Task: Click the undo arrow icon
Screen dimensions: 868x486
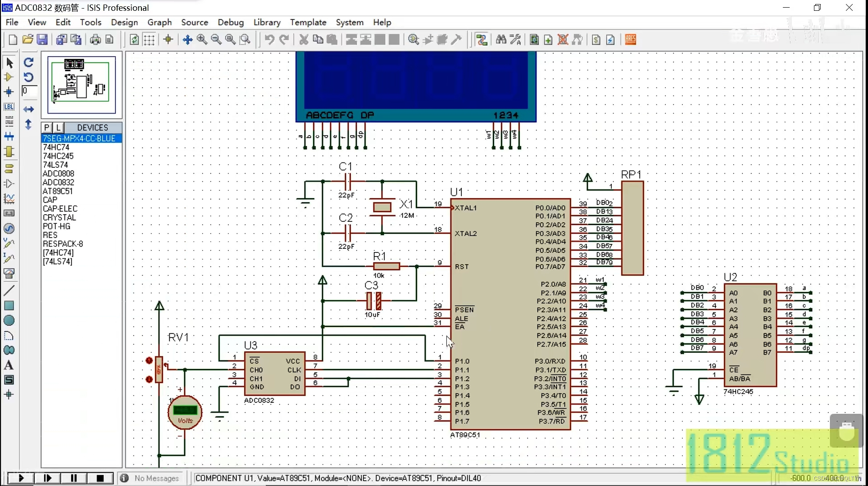Action: [x=269, y=39]
